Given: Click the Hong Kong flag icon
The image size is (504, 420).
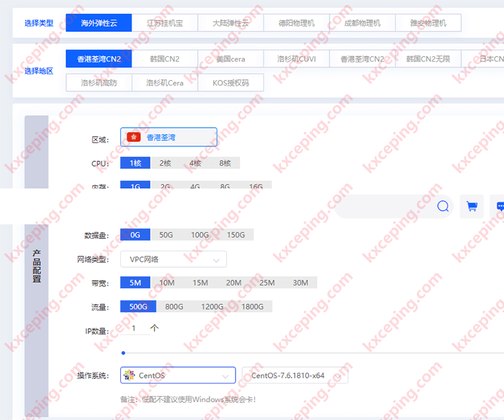Looking at the screenshot, I should [x=134, y=137].
